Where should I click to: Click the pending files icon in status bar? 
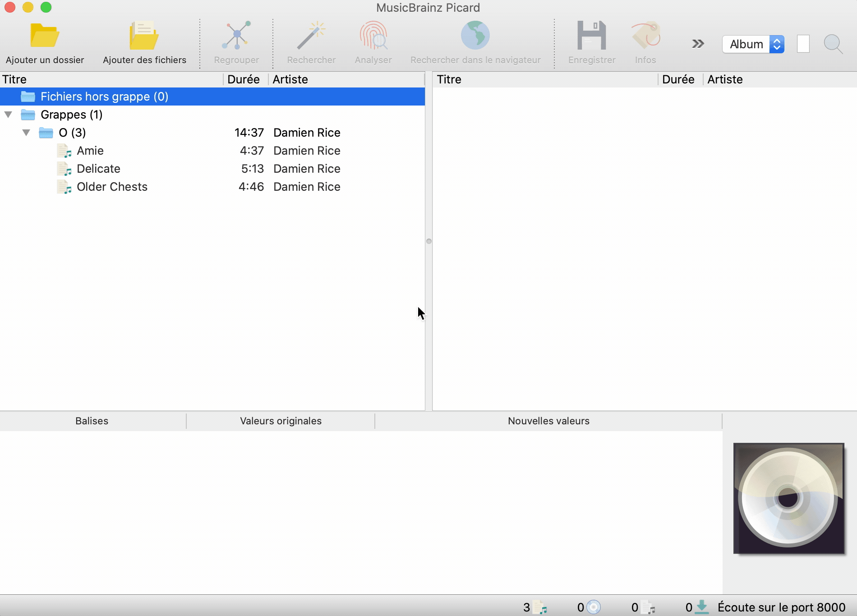(648, 607)
